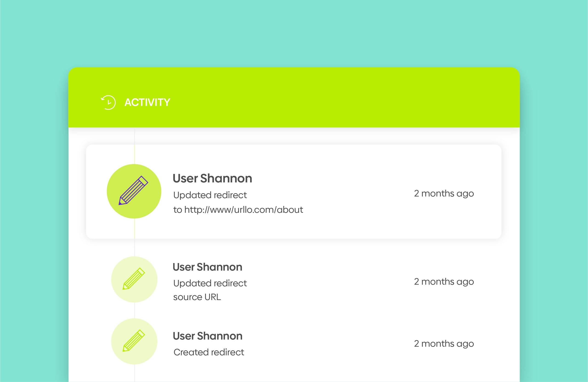Screen dimensions: 588x382
Task: Click "User Shannon" above the "source URL" entry
Action: tap(207, 267)
